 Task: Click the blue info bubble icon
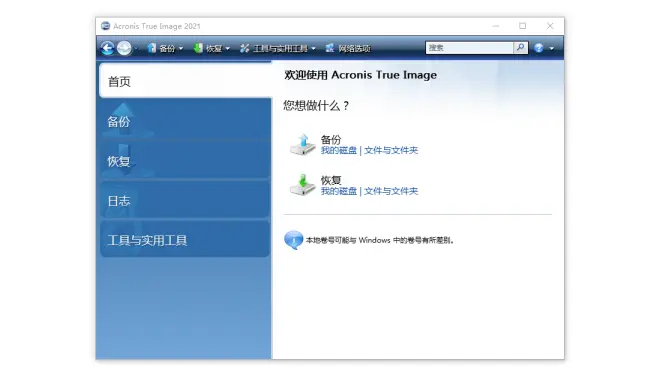coord(293,240)
